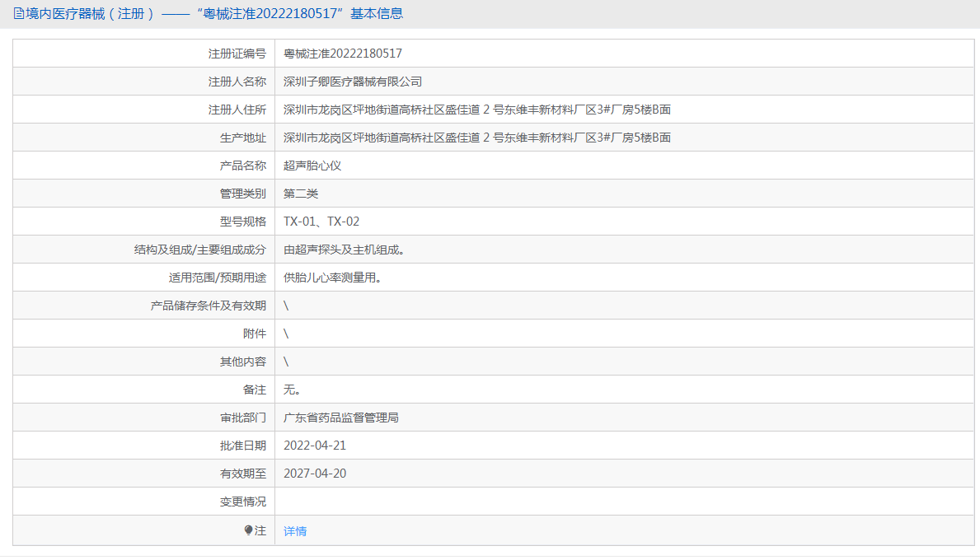Click the 型号规格 label
This screenshot has width=980, height=560.
[x=242, y=222]
